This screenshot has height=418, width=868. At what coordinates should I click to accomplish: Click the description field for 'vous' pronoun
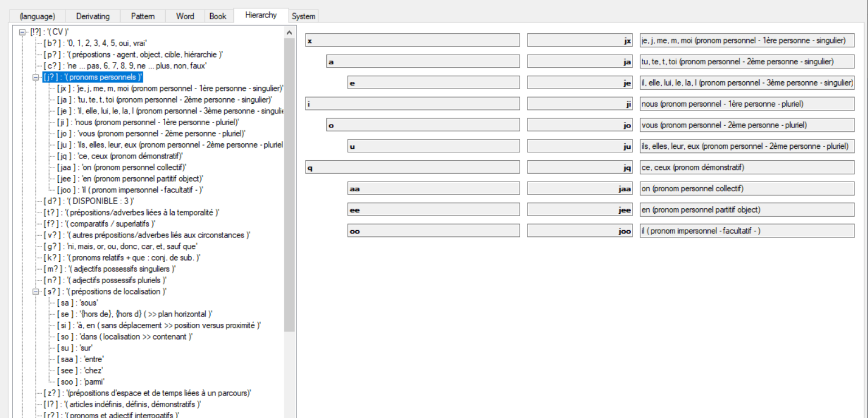click(747, 125)
